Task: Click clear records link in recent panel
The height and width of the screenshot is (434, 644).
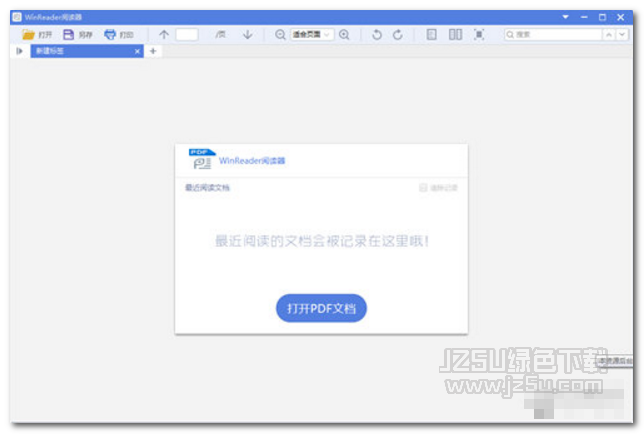Action: [x=438, y=188]
